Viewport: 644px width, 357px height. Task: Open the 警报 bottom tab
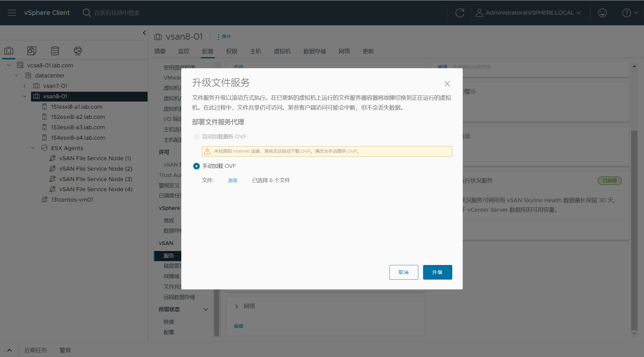coord(65,350)
